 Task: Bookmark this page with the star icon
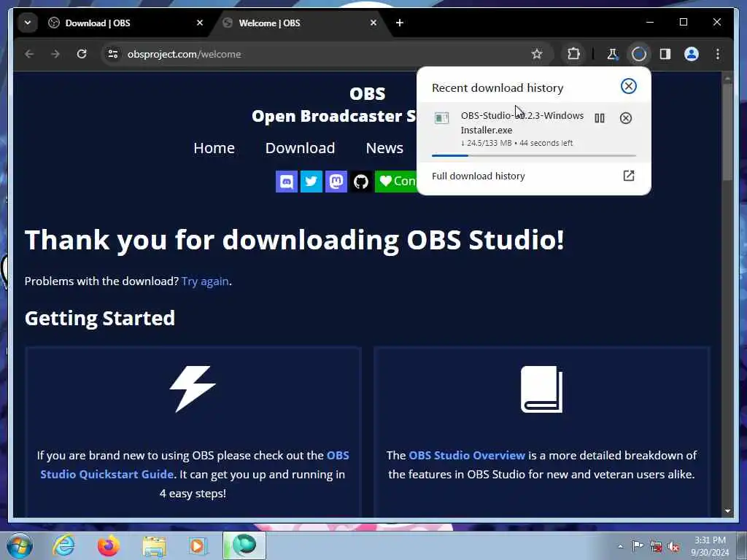pyautogui.click(x=537, y=54)
